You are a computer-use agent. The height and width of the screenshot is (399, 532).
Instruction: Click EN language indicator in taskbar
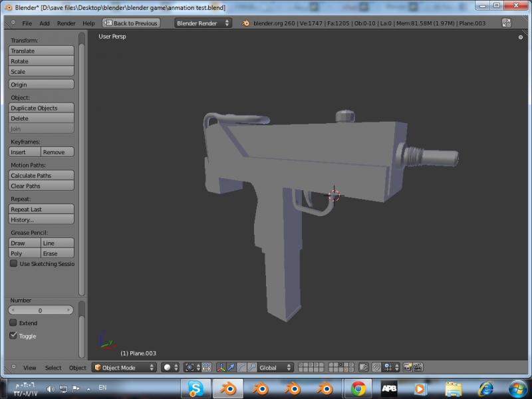pyautogui.click(x=102, y=388)
